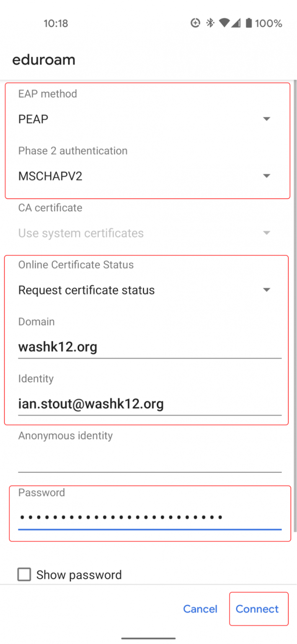Tap the Wi-Fi signal icon in status bar
Image resolution: width=297 pixels, height=644 pixels.
pyautogui.click(x=225, y=23)
